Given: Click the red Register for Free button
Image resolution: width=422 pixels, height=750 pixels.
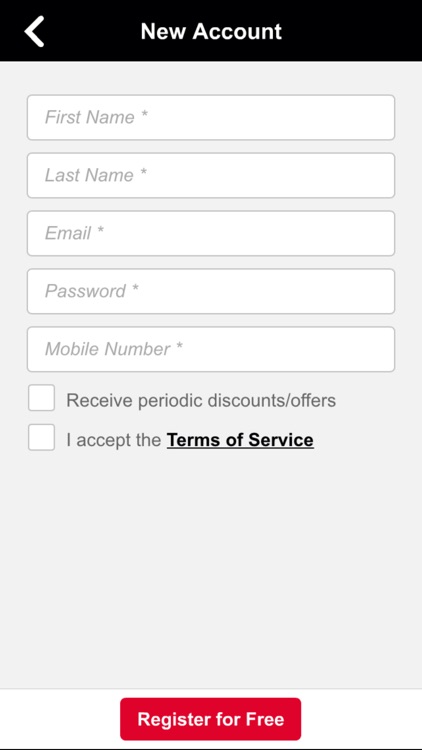Looking at the screenshot, I should (211, 719).
